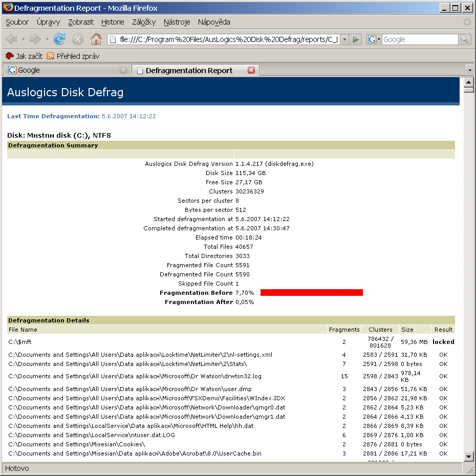Click the Clusters value 30236329
This screenshot has width=476, height=476.
pyautogui.click(x=250, y=191)
